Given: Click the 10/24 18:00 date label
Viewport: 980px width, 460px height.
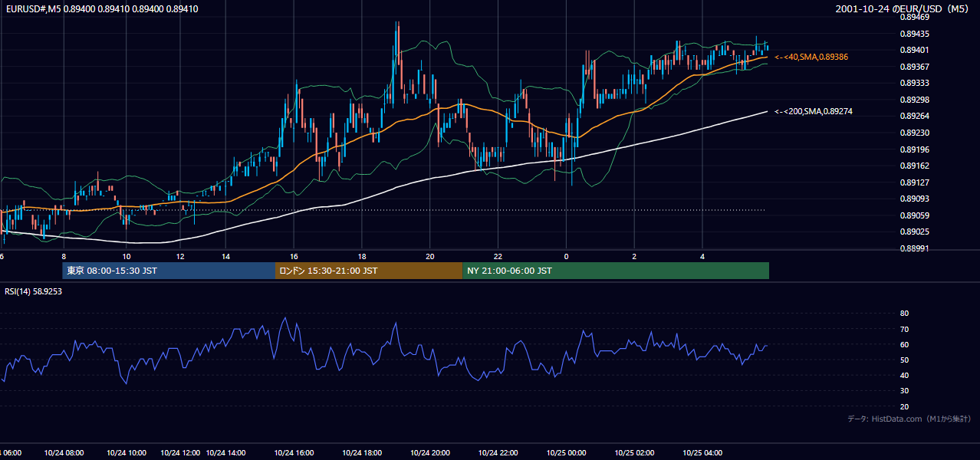Looking at the screenshot, I should 362,452.
